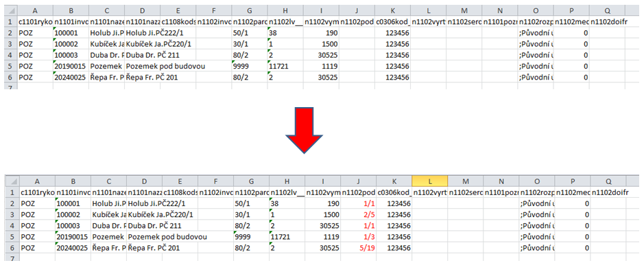Click cell Pozemek pod budovou in bottom sheet
Viewport: 644px width, 263px height.
coord(167,237)
